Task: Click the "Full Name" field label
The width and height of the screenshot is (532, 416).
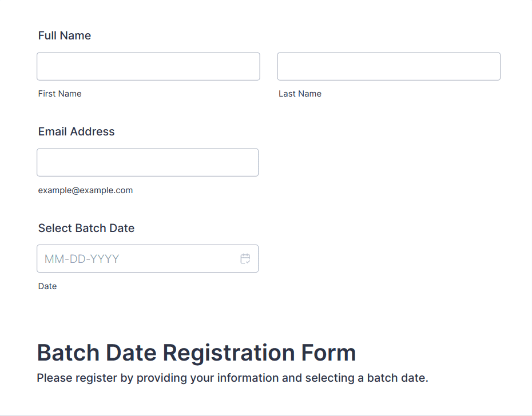Action: (x=65, y=35)
